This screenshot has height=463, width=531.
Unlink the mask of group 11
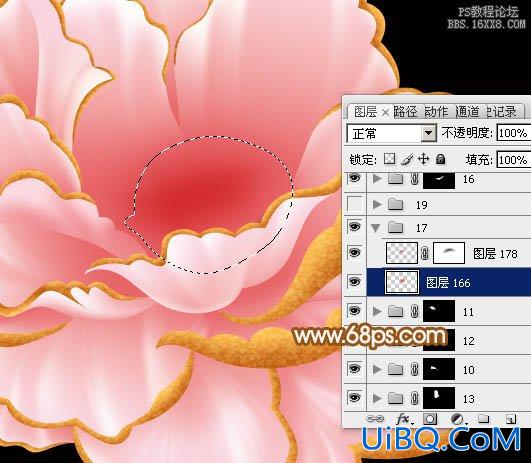pos(414,311)
